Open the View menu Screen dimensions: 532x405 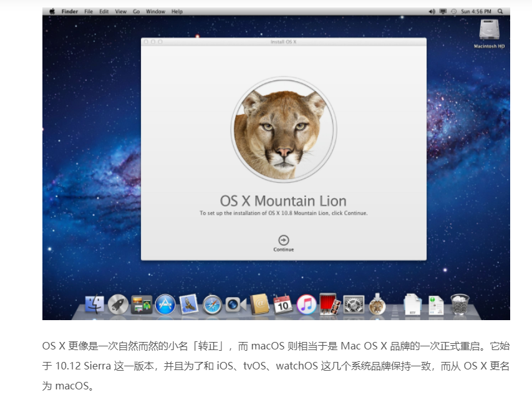point(121,11)
